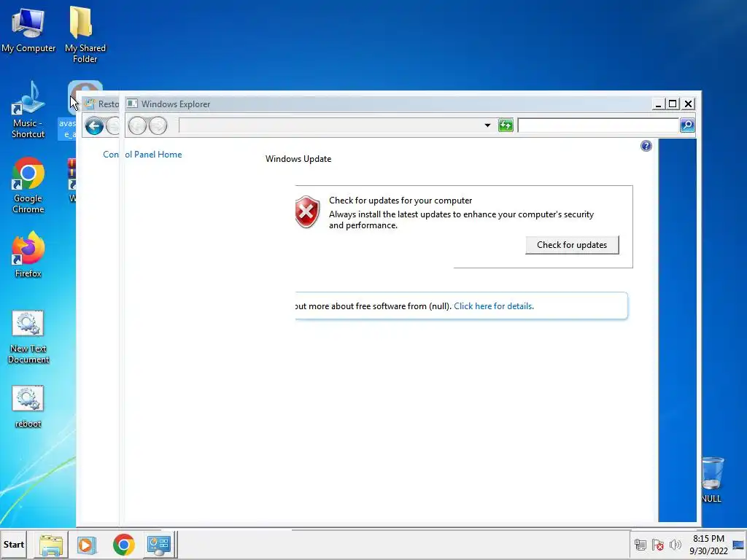Screen dimensions: 747x560
Task: Click the blue back arrow in Restore window
Action: coord(94,126)
